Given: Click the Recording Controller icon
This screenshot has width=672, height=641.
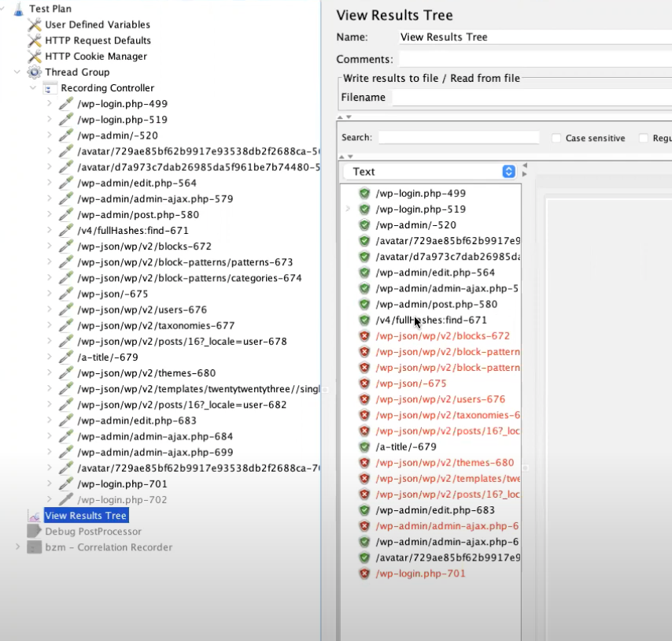Looking at the screenshot, I should point(50,88).
